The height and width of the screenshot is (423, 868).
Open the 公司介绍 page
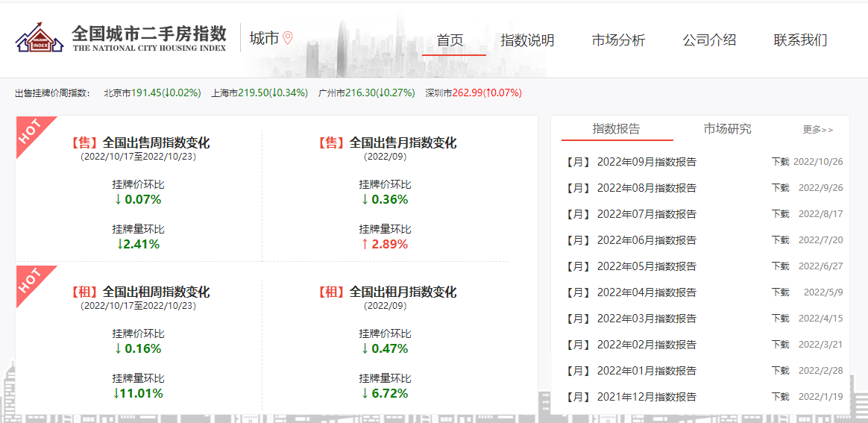coord(709,40)
